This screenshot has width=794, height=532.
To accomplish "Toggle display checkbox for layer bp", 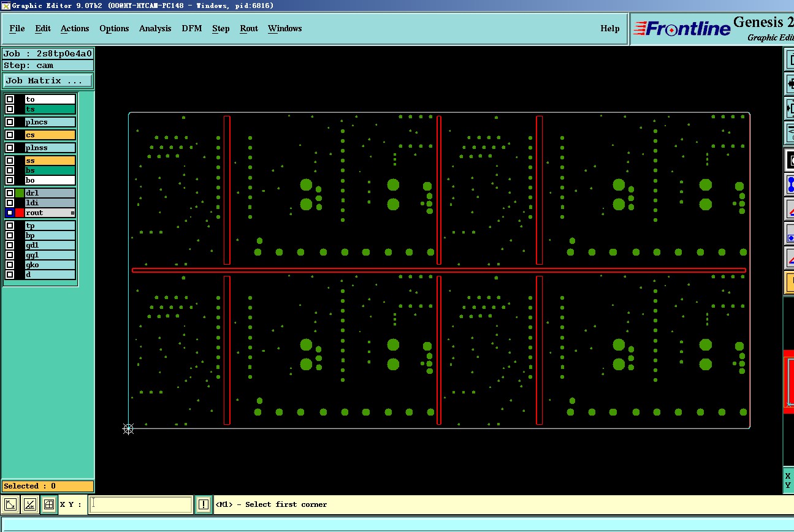I will [10, 235].
